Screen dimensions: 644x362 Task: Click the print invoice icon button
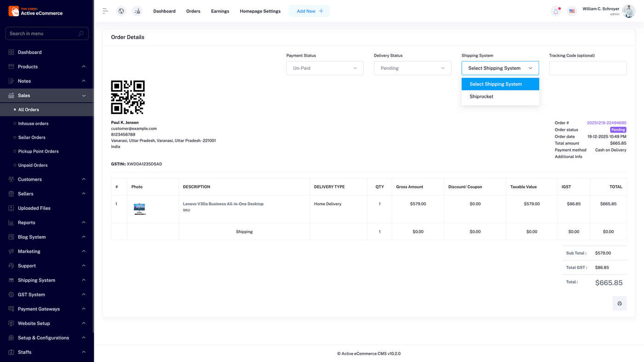620,303
